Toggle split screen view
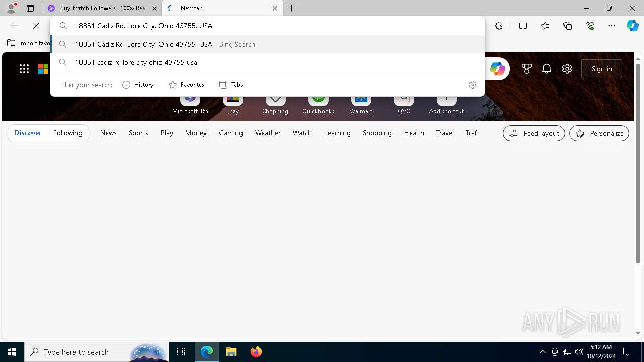 click(x=523, y=26)
